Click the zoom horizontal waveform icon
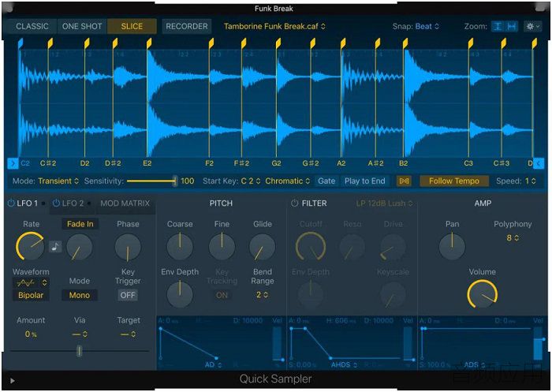Image resolution: width=552 pixels, height=392 pixels. tap(512, 26)
